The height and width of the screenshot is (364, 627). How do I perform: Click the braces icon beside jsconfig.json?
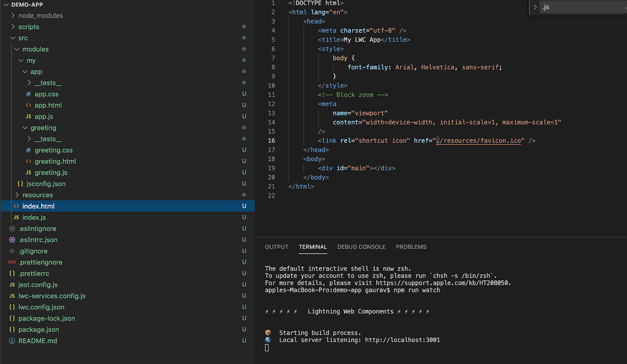tap(20, 184)
